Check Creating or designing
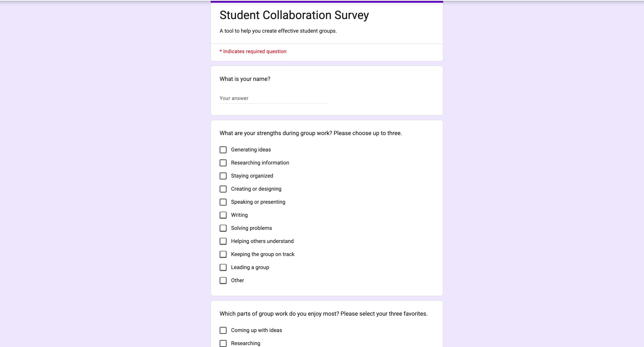The image size is (644, 347). [x=223, y=189]
